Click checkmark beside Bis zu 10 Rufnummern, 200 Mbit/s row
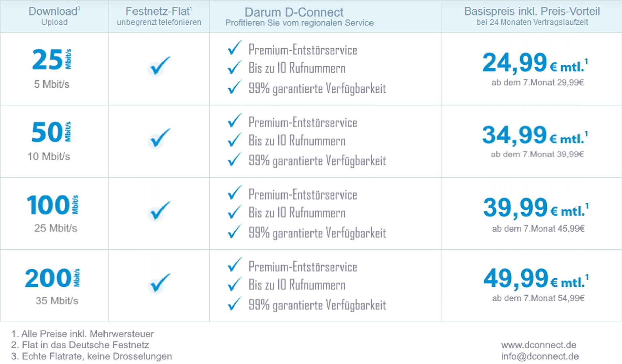The image size is (622, 364). pos(234,284)
